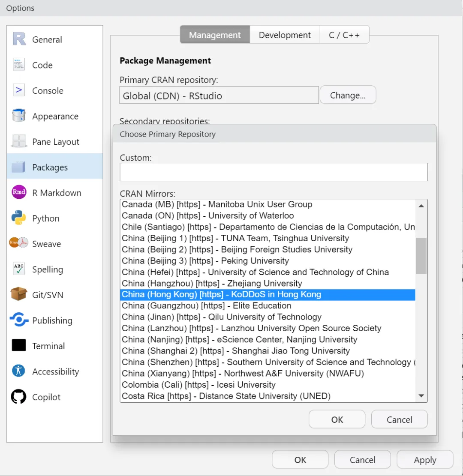Click the Pane Layout grid icon

click(x=19, y=141)
